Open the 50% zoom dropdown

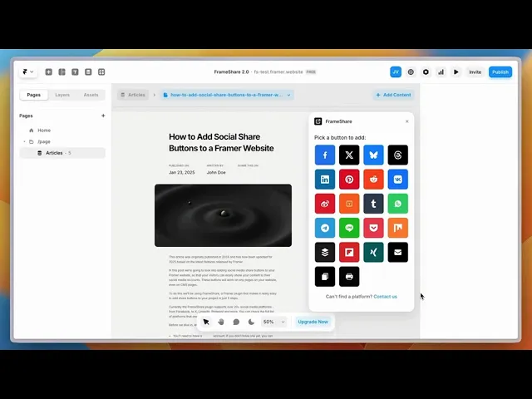coord(274,322)
